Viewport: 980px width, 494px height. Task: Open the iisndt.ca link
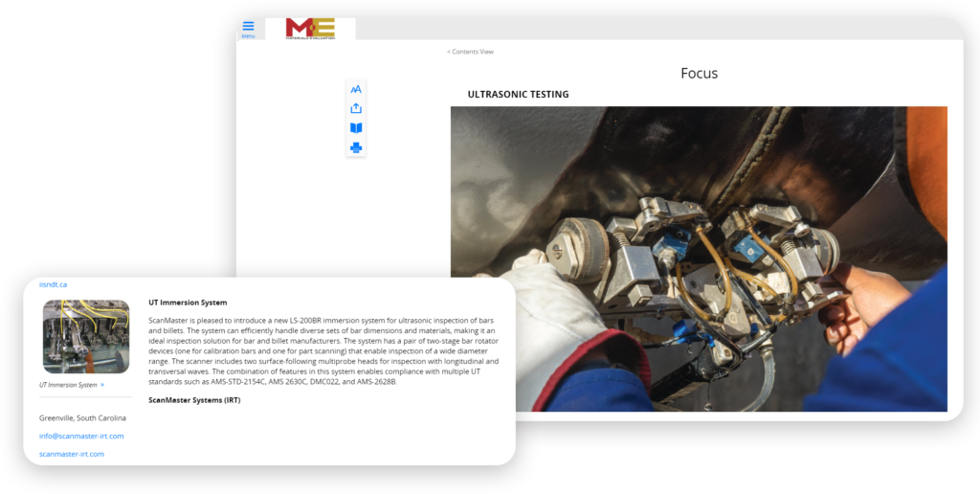pos(53,284)
